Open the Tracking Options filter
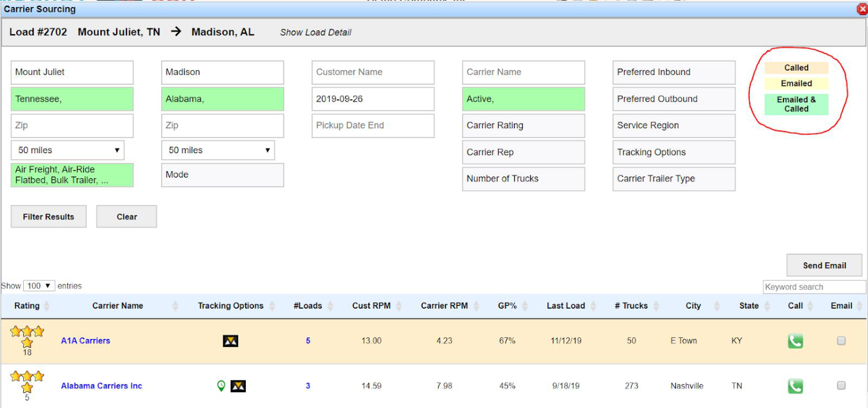The width and height of the screenshot is (868, 408). (674, 152)
